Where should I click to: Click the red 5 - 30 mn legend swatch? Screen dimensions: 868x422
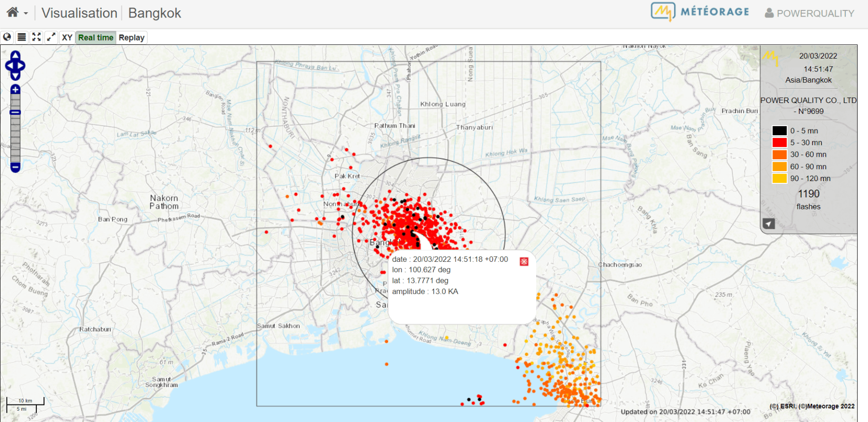click(780, 143)
